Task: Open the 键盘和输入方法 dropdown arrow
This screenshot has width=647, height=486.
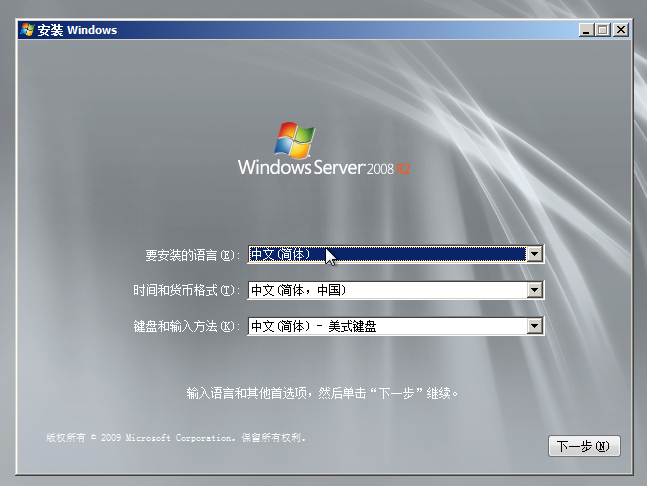Action: coord(534,326)
